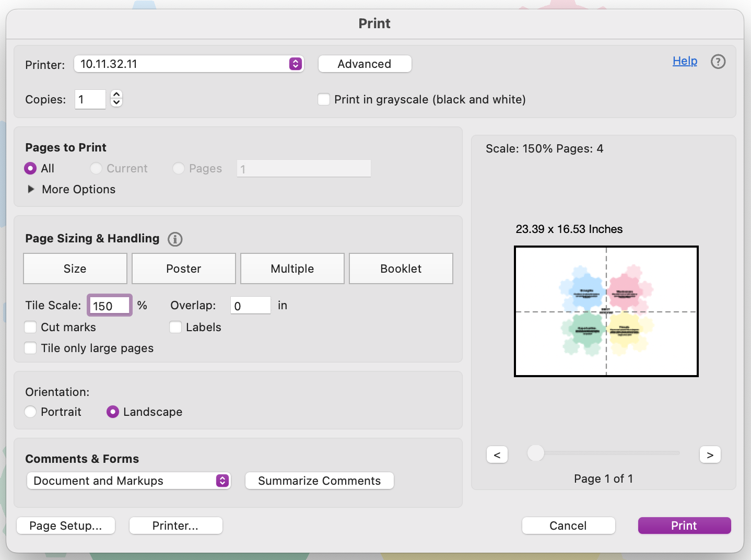
Task: Check the Cut marks option
Action: coord(30,327)
